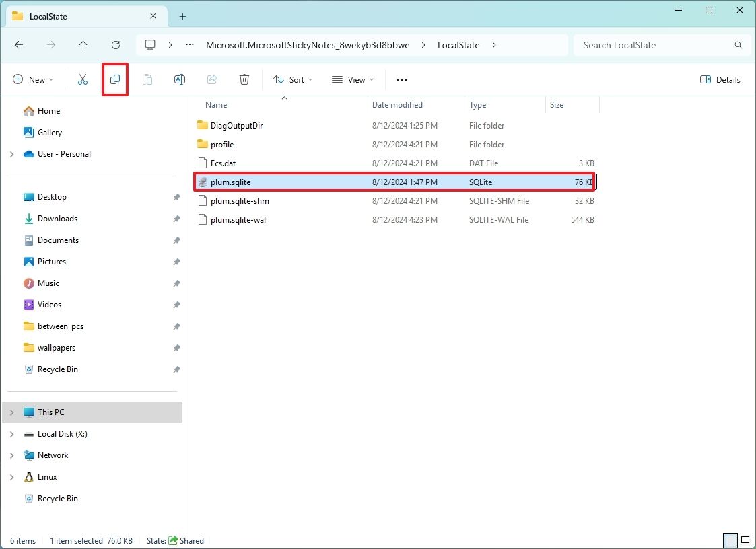Open the See more toolbar menu
Viewport: 756px width, 549px height.
(x=401, y=79)
